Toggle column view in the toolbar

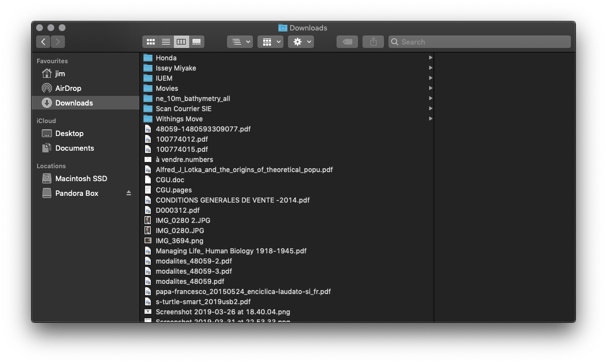[x=181, y=41]
